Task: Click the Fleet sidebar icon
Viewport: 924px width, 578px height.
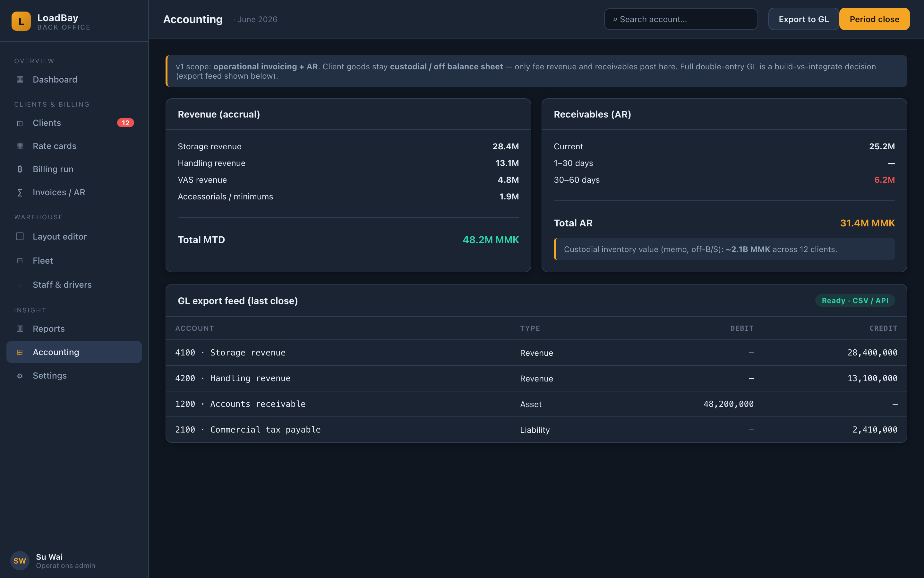Action: pos(20,261)
